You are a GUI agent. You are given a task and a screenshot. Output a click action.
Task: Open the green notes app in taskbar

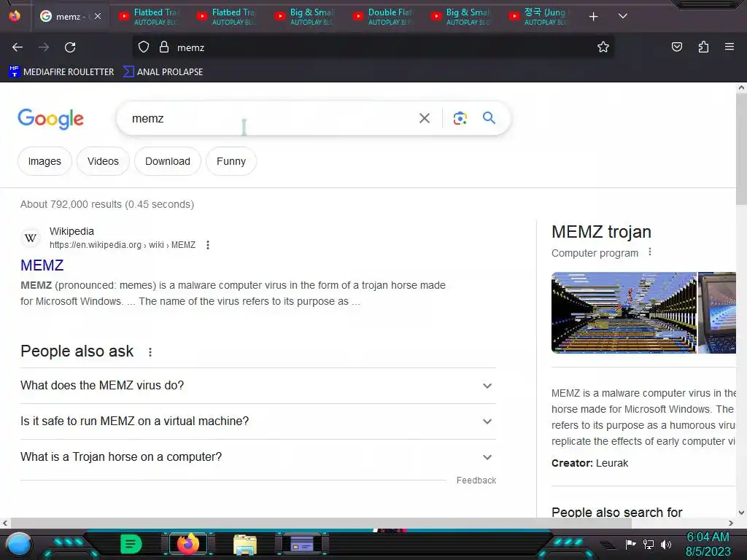point(131,544)
